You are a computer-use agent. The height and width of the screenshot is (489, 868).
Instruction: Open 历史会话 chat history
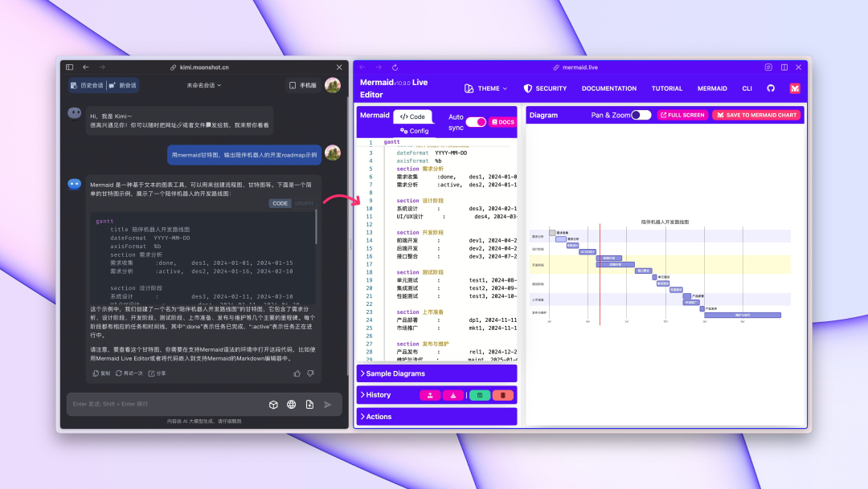(x=87, y=85)
